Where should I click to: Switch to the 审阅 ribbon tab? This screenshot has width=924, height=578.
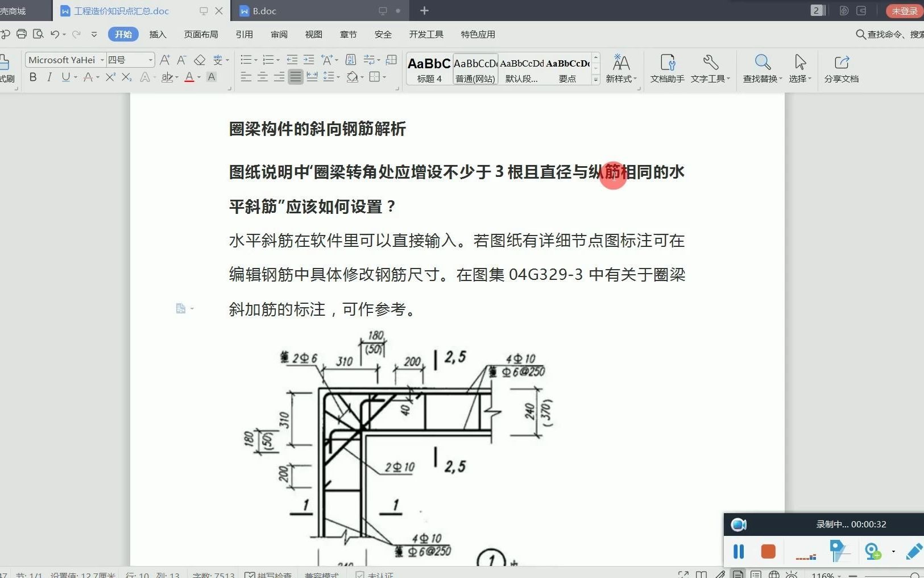[x=279, y=34]
